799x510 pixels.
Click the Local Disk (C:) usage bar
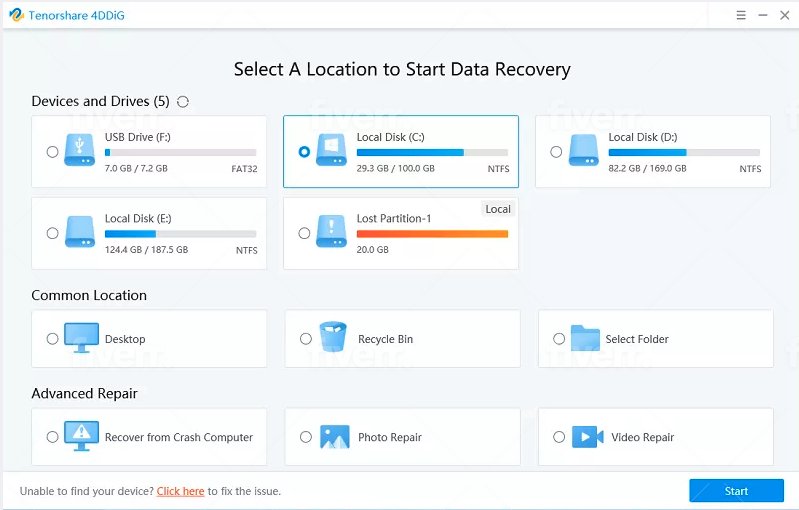pos(432,152)
